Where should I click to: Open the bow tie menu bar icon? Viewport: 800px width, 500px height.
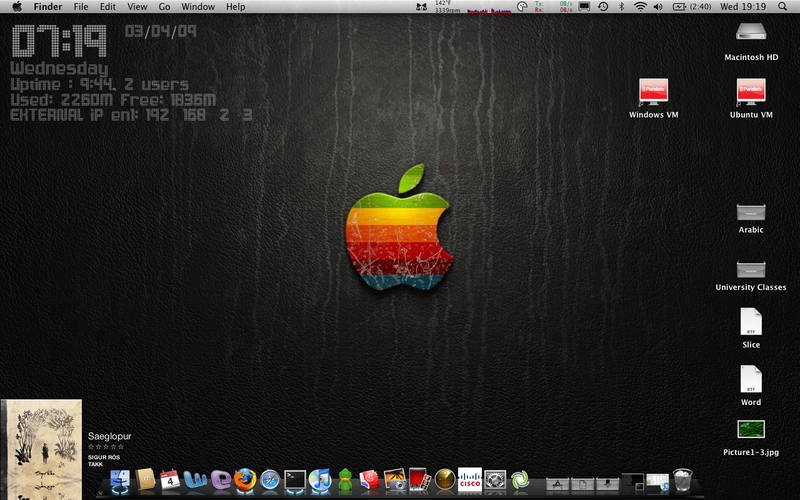[421, 7]
